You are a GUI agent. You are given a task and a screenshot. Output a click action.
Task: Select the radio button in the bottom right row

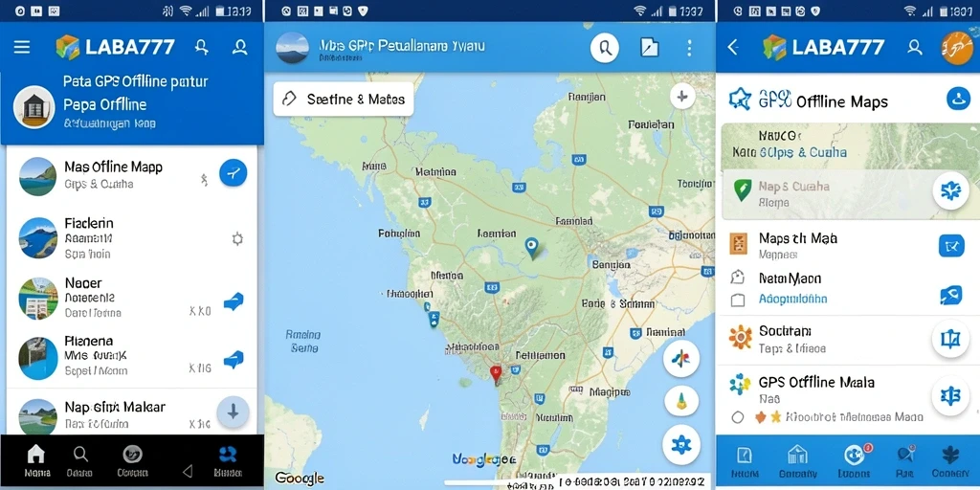tap(738, 417)
